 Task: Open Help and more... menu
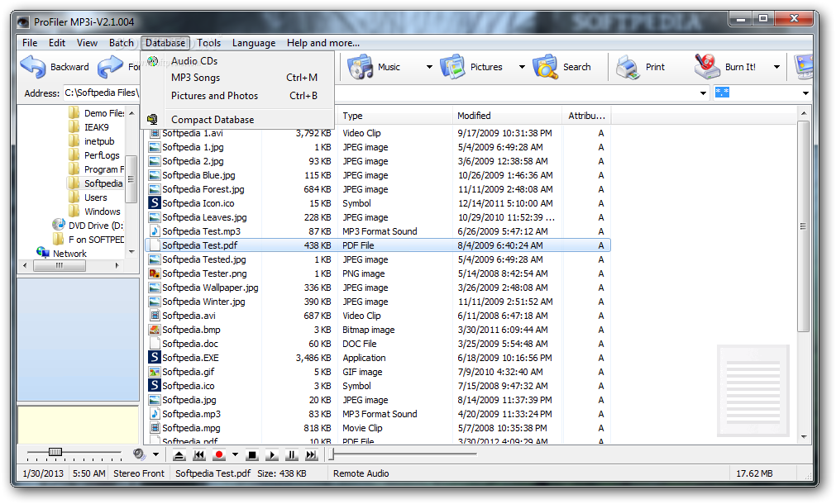pyautogui.click(x=323, y=43)
